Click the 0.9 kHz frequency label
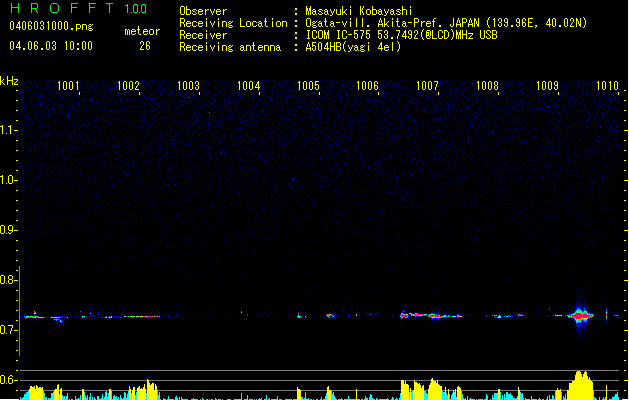 [x=8, y=230]
